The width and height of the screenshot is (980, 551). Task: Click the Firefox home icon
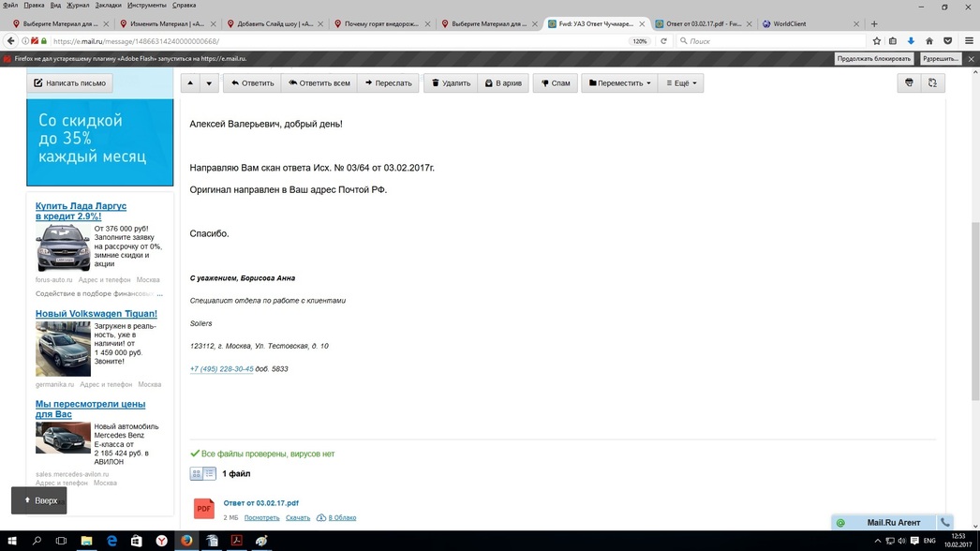click(x=929, y=41)
